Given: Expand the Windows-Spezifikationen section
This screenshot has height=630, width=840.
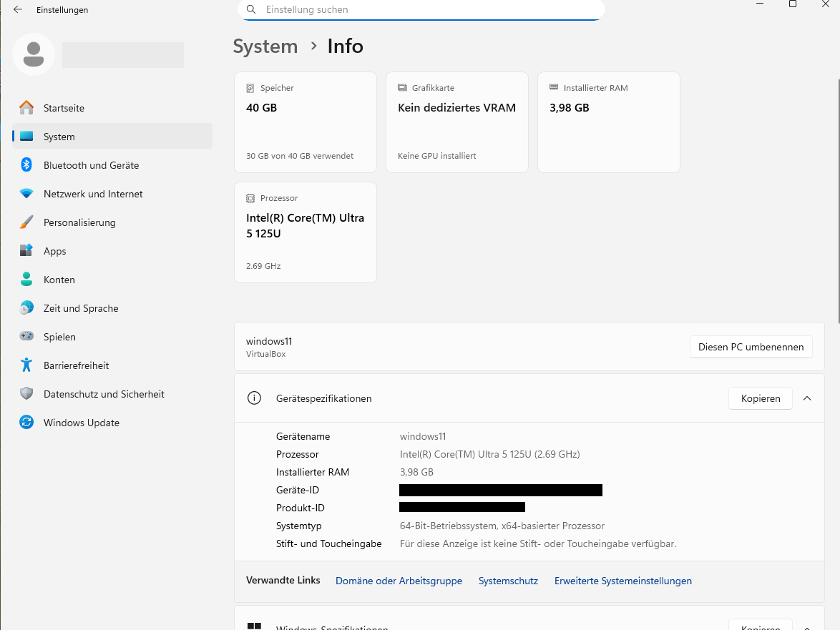Looking at the screenshot, I should pos(807,626).
